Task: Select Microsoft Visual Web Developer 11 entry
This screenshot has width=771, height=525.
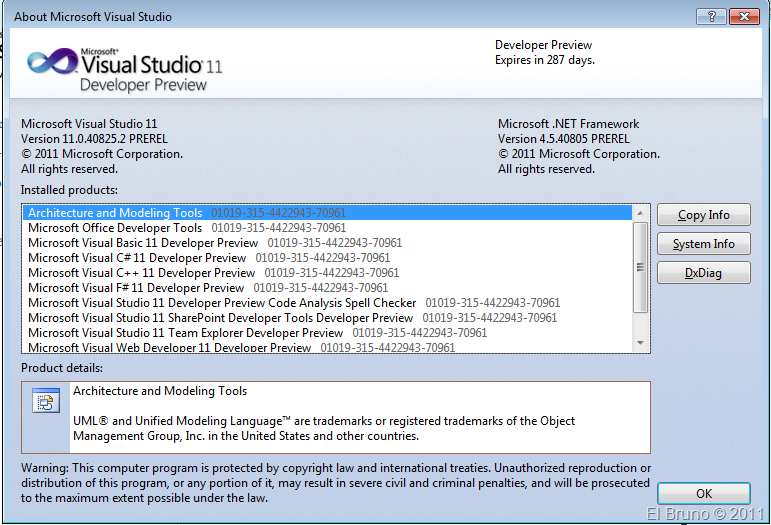Action: pos(169,347)
